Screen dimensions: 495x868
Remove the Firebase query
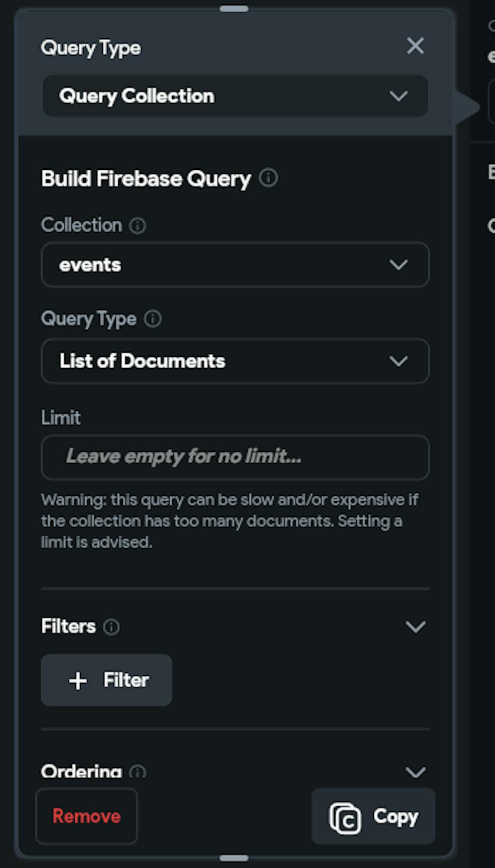[87, 817]
